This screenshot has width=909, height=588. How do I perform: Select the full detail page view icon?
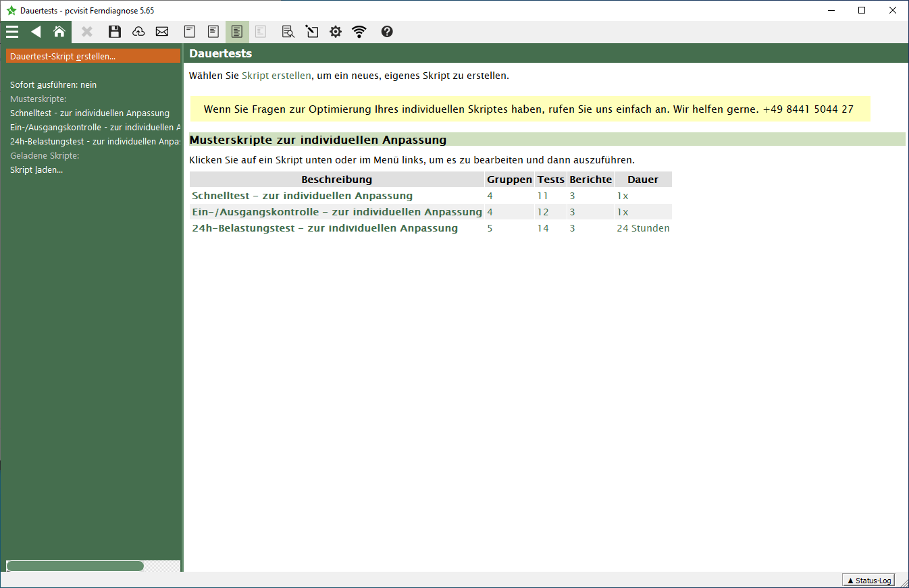point(237,32)
